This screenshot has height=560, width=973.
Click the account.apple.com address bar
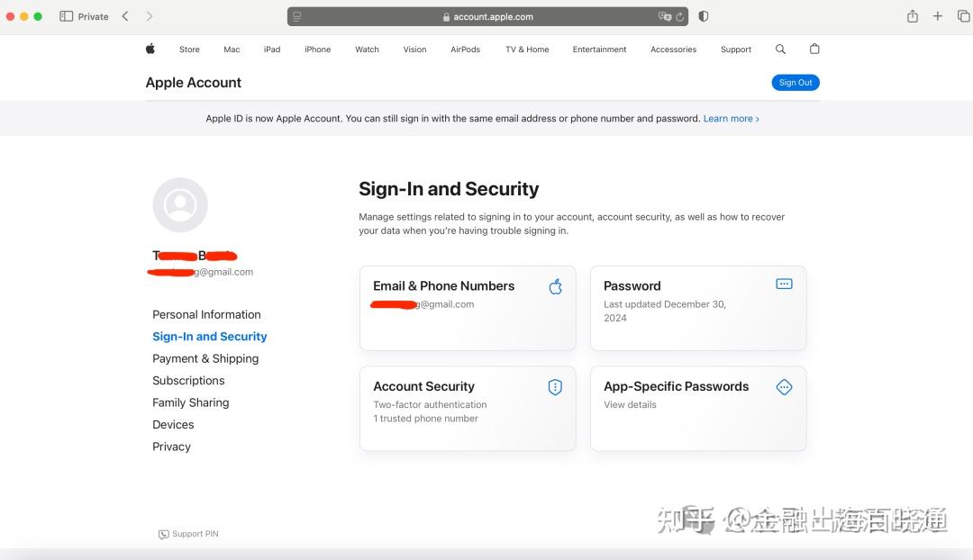point(493,16)
